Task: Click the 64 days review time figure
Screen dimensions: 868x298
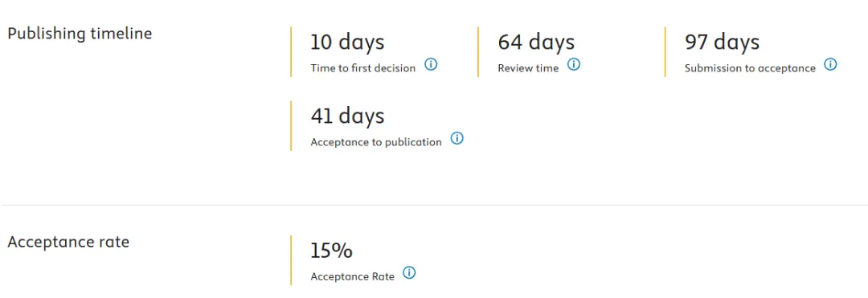Action: (x=536, y=42)
